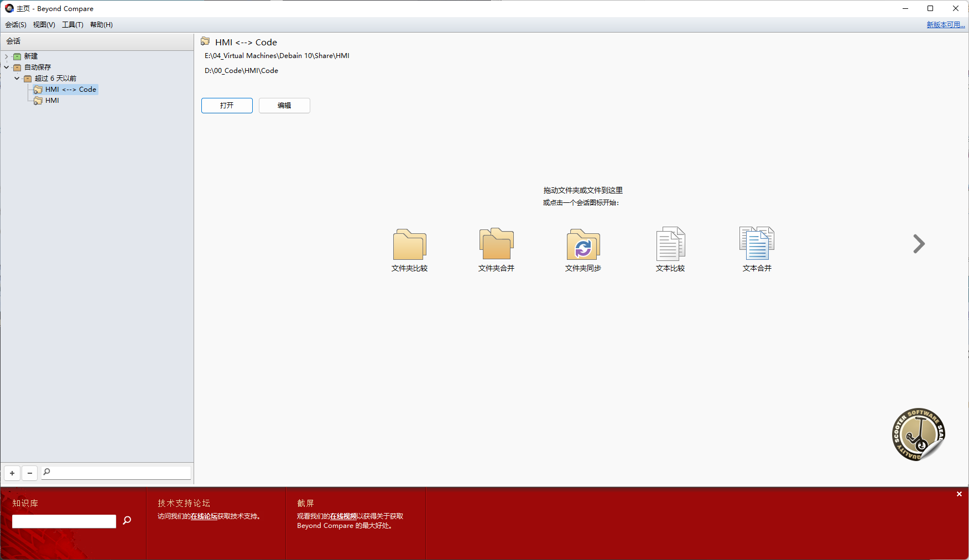
Task: Launch the 文本合并 text merge icon
Action: (x=757, y=244)
